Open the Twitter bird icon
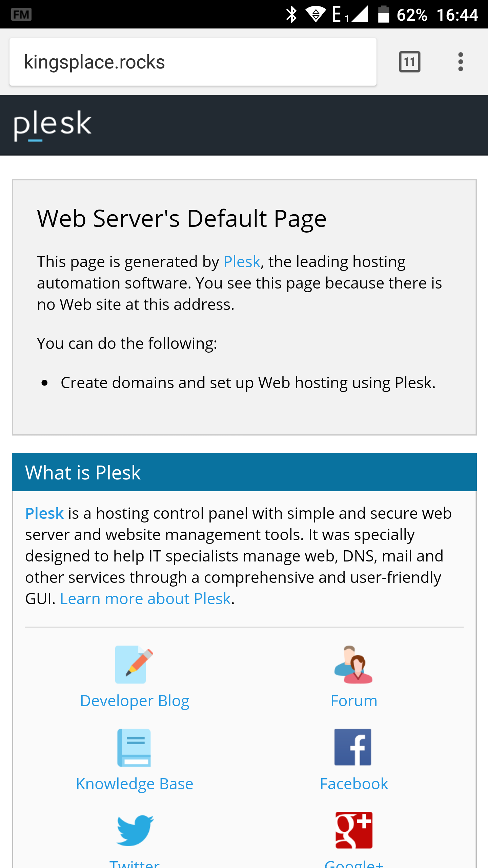The width and height of the screenshot is (488, 868). (135, 830)
